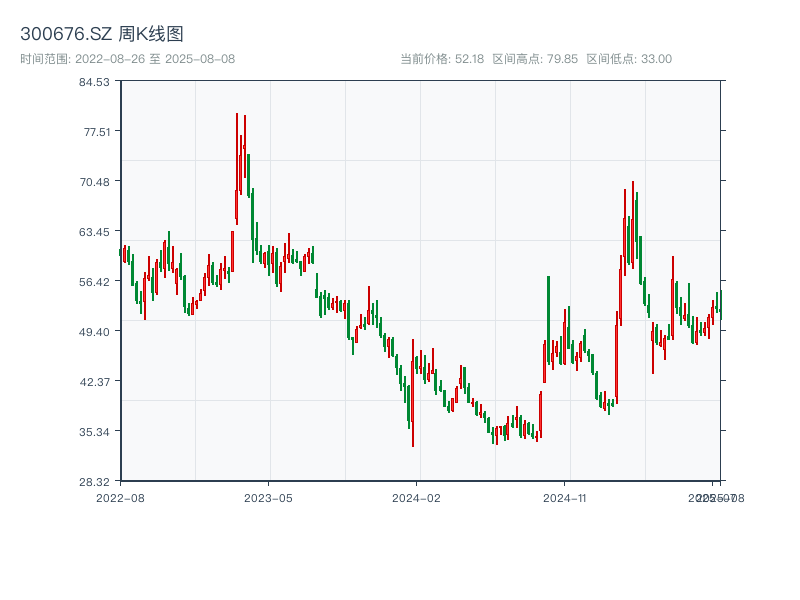This screenshot has height=600, width=800.
Task: Click the tall green candle reaching 57 before 2024-11
Action: coord(548,320)
